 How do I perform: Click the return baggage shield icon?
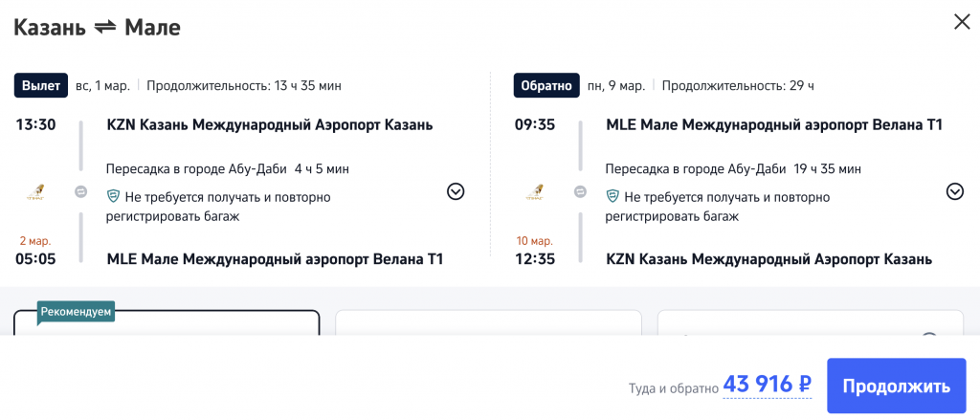(x=612, y=197)
